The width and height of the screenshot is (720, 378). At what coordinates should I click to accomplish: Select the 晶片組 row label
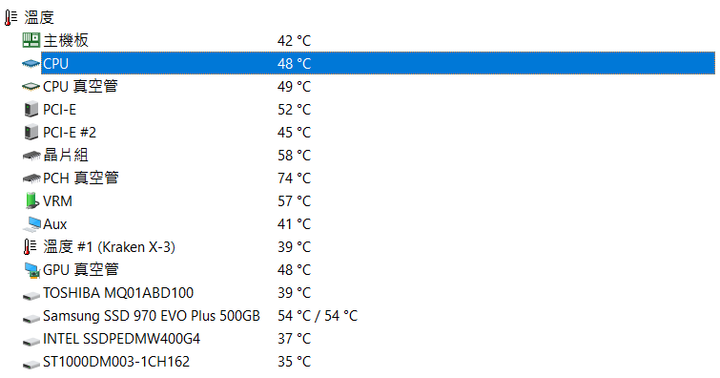click(x=66, y=155)
